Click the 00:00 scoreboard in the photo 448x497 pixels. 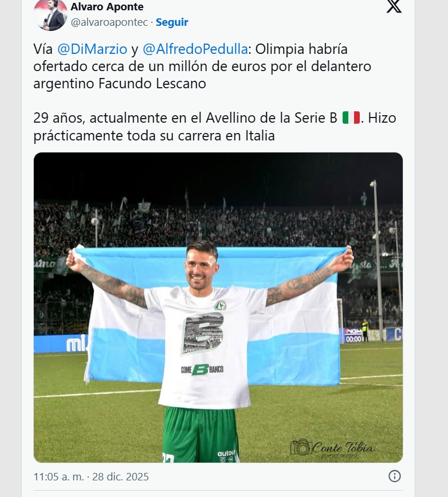pyautogui.click(x=353, y=339)
